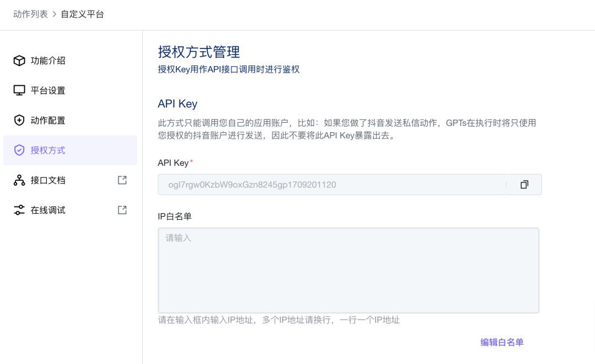Click the 自定义平台 breadcrumb item
The height and width of the screenshot is (364, 595).
pyautogui.click(x=82, y=14)
